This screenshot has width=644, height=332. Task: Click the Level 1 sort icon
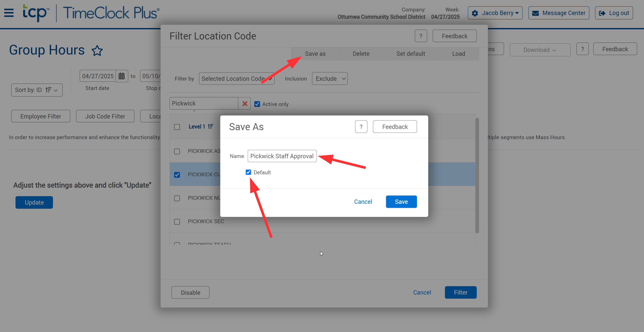click(211, 127)
